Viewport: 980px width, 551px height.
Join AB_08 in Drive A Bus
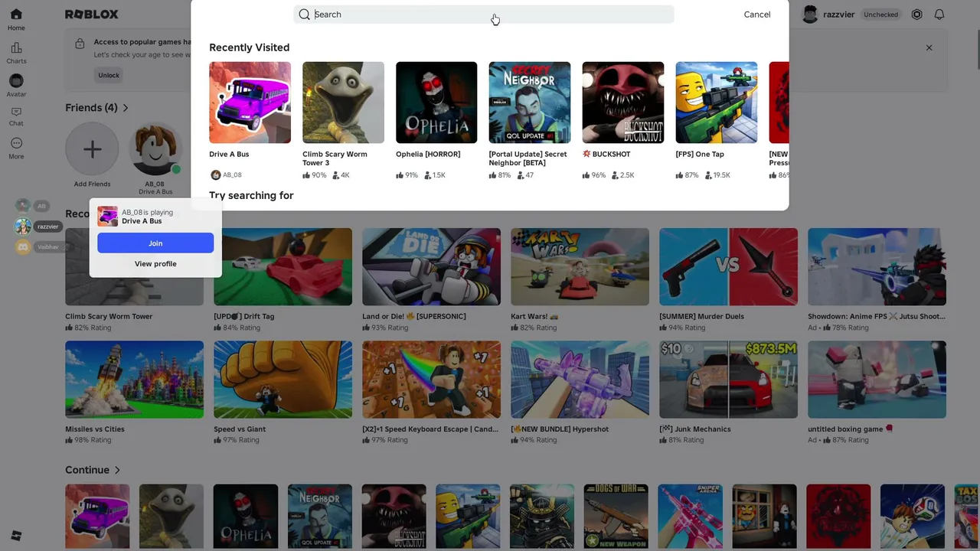(155, 243)
